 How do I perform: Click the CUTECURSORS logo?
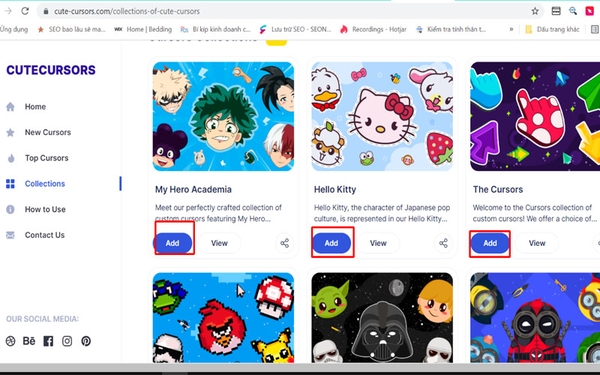coord(51,70)
